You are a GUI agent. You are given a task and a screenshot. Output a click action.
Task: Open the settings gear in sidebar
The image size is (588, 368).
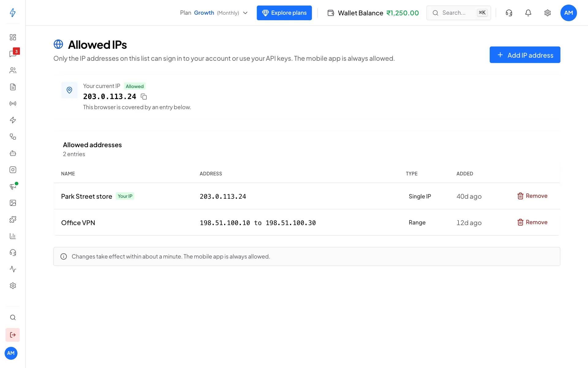pyautogui.click(x=13, y=286)
